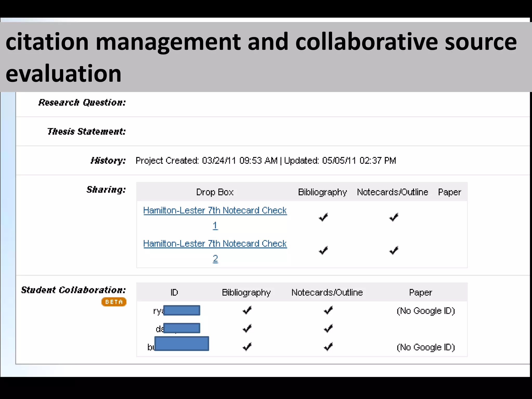Viewport: 532px width, 399px height.
Task: Click the History label
Action: pyautogui.click(x=108, y=161)
